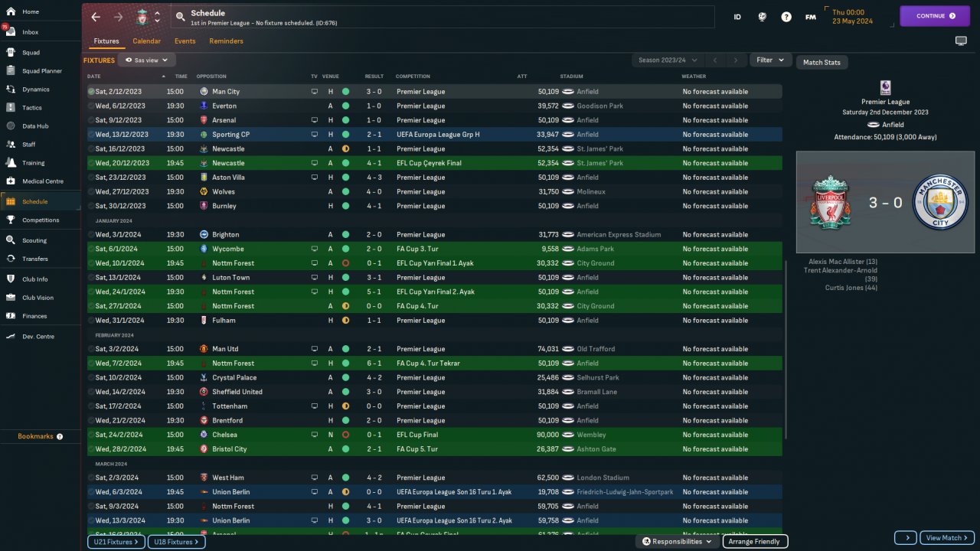Open the Training sidebar item
980x551 pixels.
[41, 163]
